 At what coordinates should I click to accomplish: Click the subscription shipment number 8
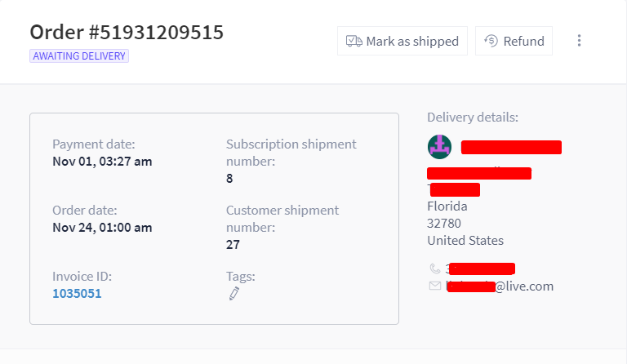point(229,178)
